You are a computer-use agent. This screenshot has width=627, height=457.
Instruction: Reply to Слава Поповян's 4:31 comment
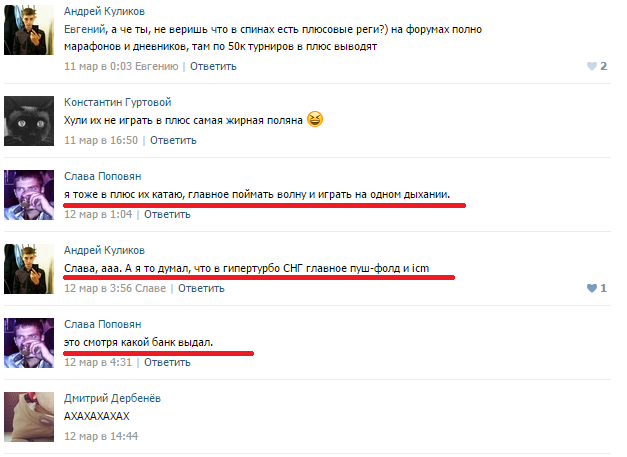167,362
